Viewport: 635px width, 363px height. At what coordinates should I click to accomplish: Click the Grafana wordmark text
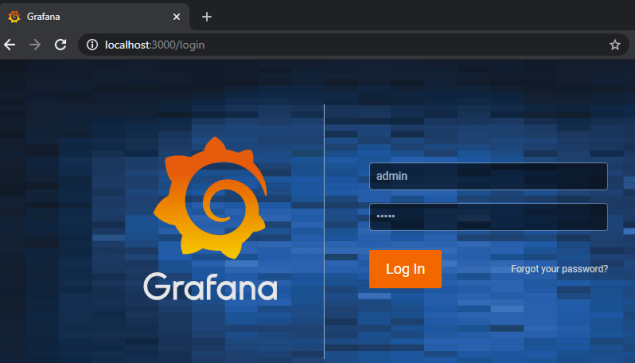(210, 287)
